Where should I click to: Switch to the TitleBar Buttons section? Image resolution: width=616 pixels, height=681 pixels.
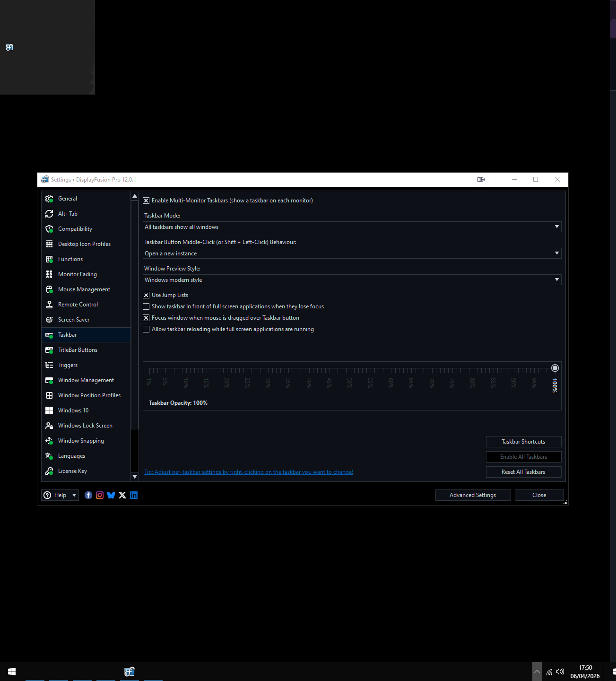click(78, 350)
